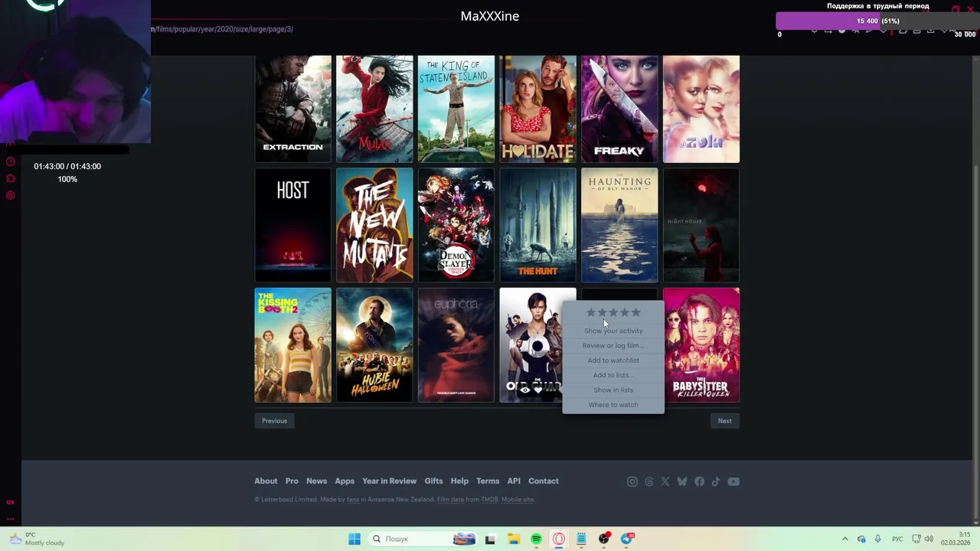This screenshot has height=551, width=980.
Task: Open Contact footer link
Action: coord(544,481)
